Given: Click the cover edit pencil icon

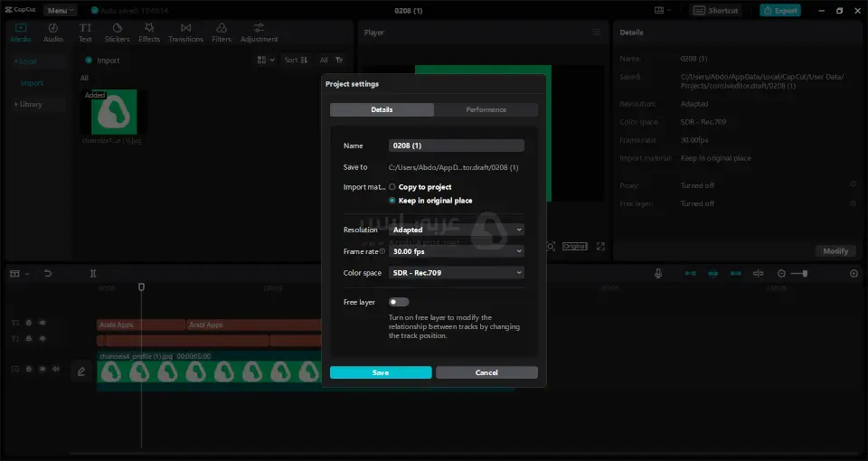Looking at the screenshot, I should click(81, 372).
